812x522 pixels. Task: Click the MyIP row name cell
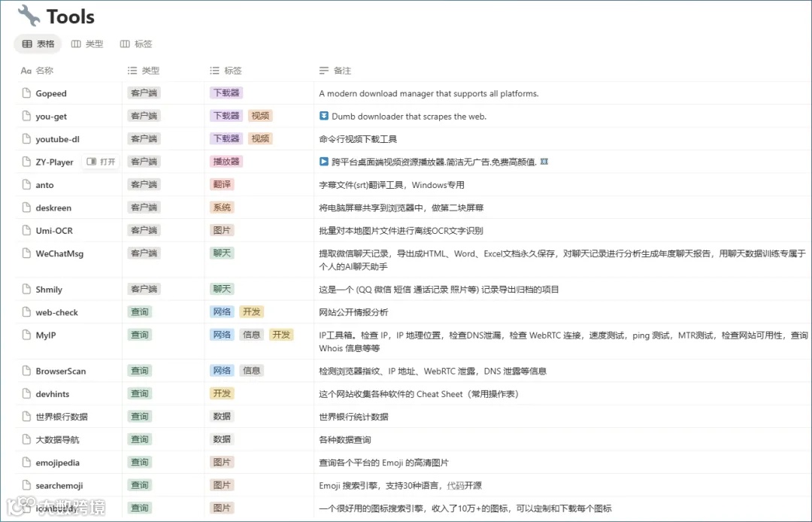[x=45, y=334]
